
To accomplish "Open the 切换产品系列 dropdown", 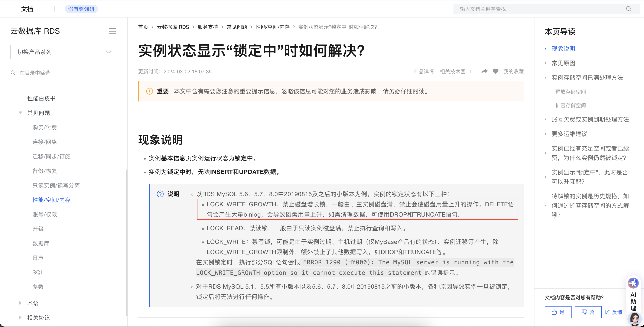I will point(64,52).
